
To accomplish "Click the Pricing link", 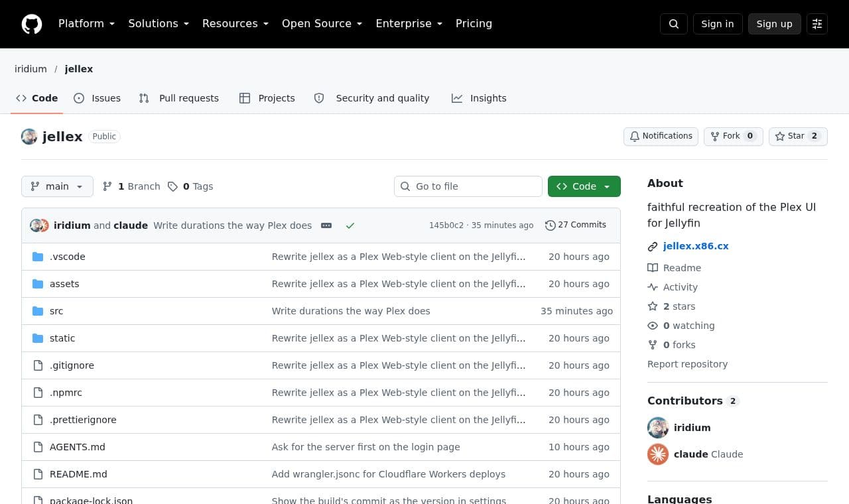I will click(x=474, y=24).
